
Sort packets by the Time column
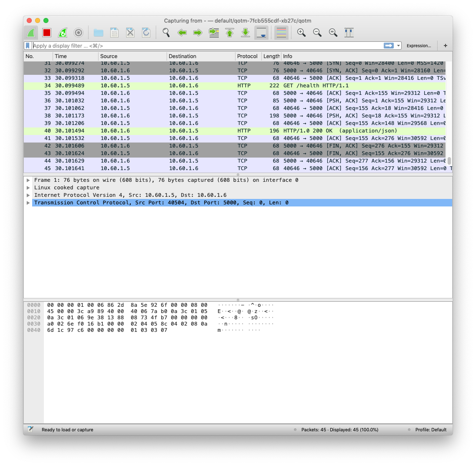(x=76, y=56)
